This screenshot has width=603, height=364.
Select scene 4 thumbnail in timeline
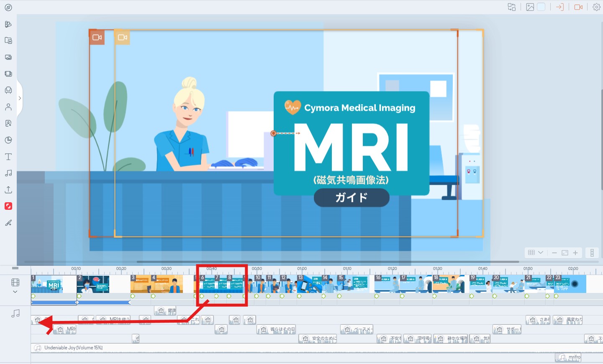click(x=167, y=284)
